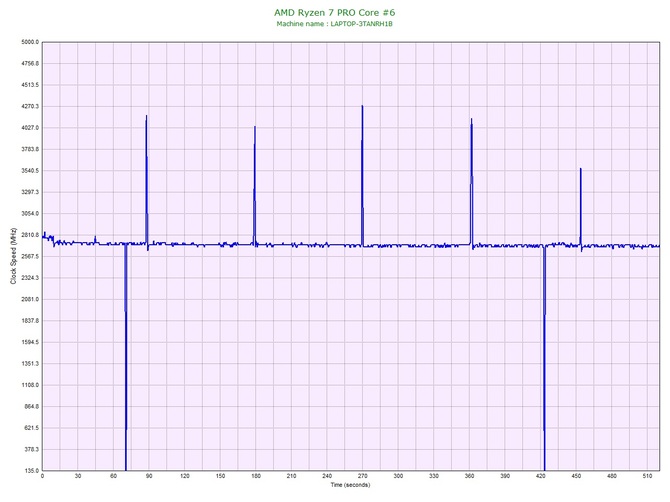Viewport: 670px width, 502px height.
Task: Click the 3297.3 y-axis value
Action: (30, 192)
